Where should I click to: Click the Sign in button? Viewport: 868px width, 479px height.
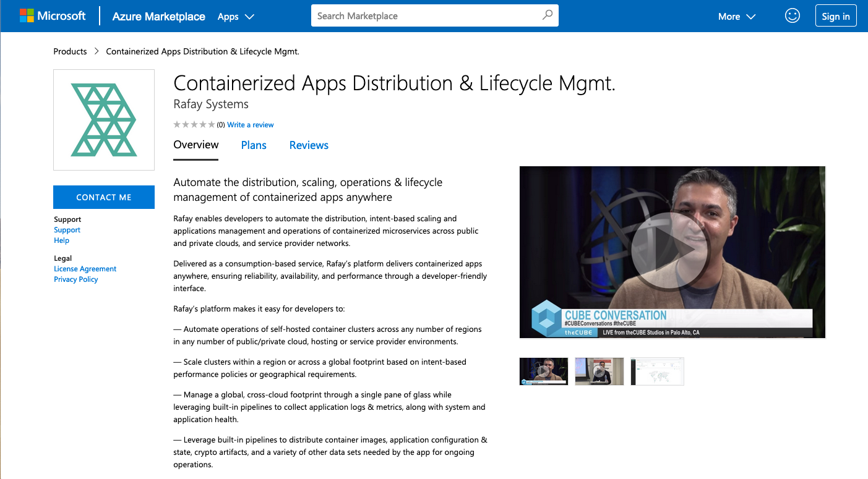(836, 16)
